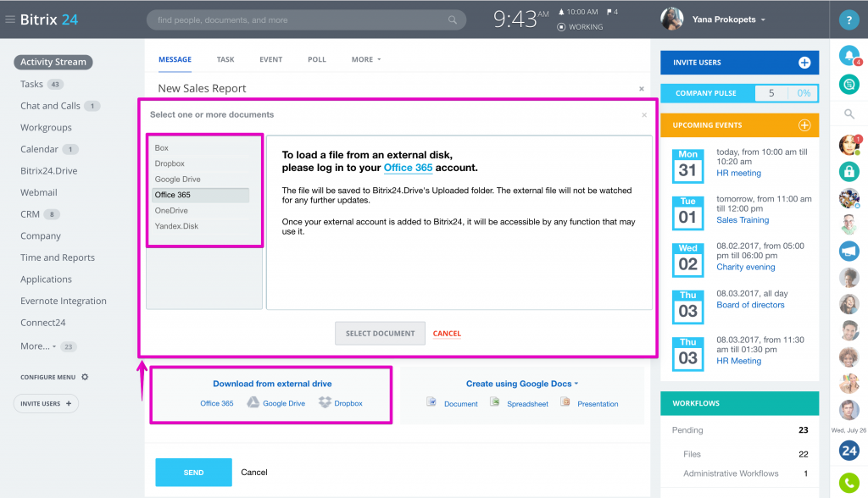Open Bitrix24.Drive in the left menu
Image resolution: width=868 pixels, height=498 pixels.
(48, 171)
